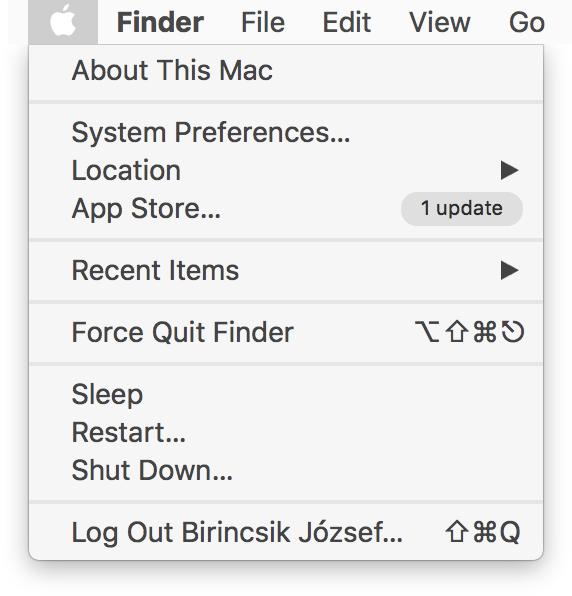This screenshot has height=596, width=572.
Task: Open the File menu
Action: click(x=263, y=22)
